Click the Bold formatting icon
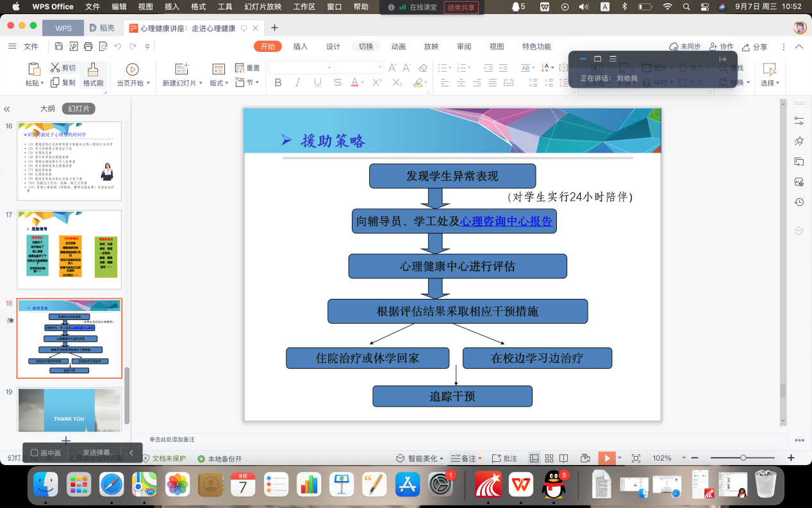 278,83
